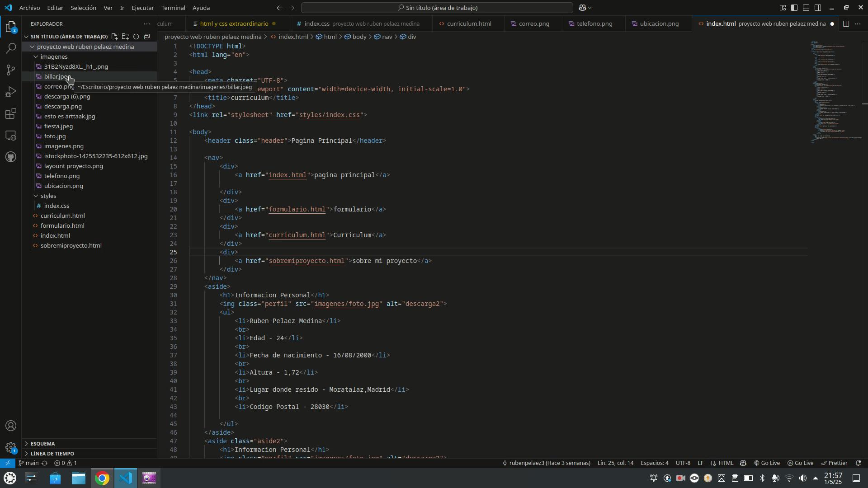The image size is (868, 488).
Task: Click the errors and warnings status indicator
Action: tap(66, 463)
